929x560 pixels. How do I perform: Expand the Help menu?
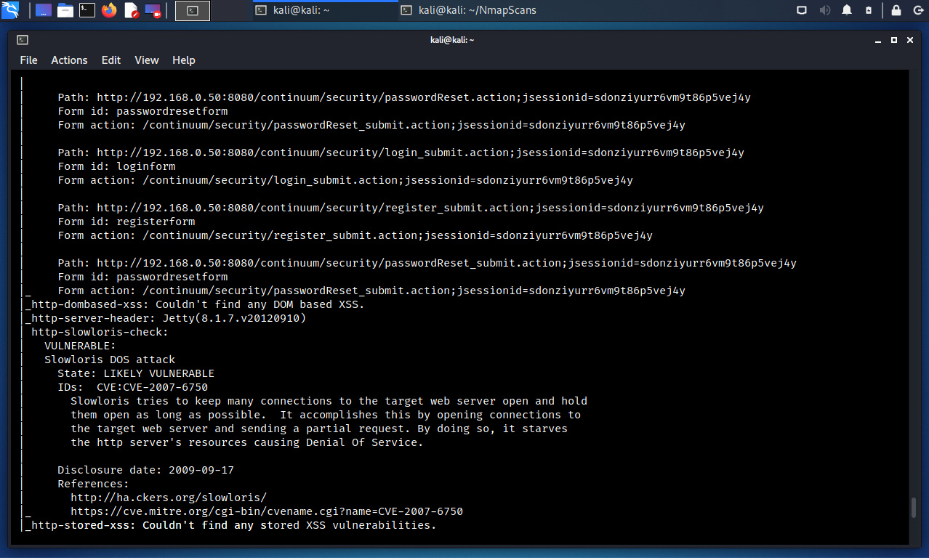tap(184, 60)
